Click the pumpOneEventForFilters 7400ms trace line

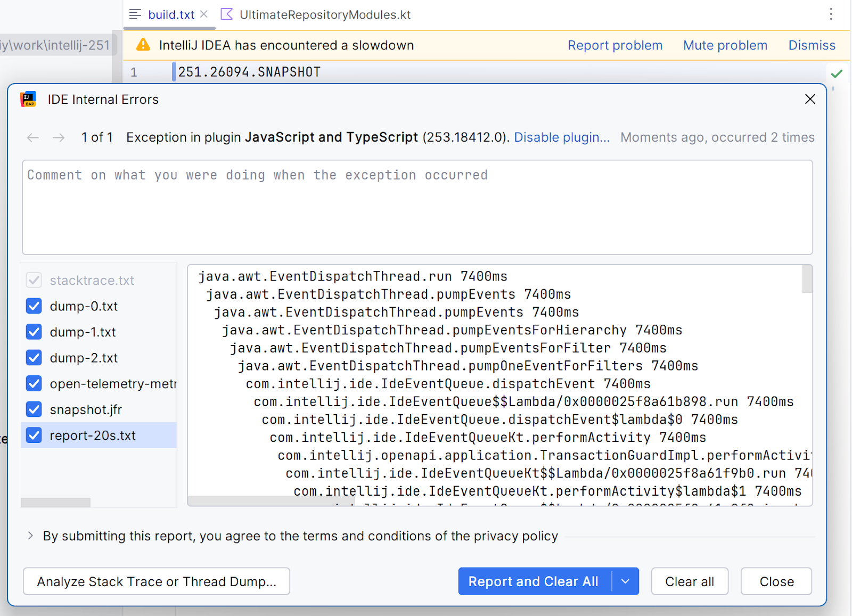[468, 366]
